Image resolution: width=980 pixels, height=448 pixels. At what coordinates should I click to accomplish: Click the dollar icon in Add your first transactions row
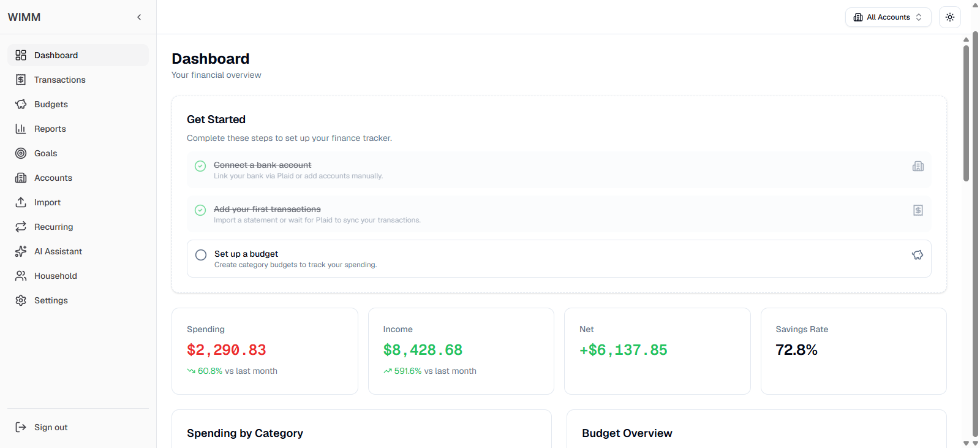(918, 210)
